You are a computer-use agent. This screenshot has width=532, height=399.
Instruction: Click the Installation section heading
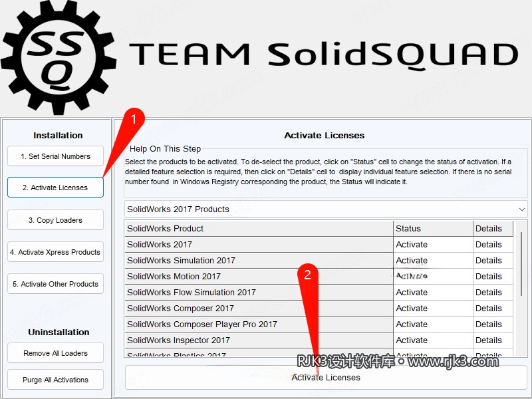[58, 136]
